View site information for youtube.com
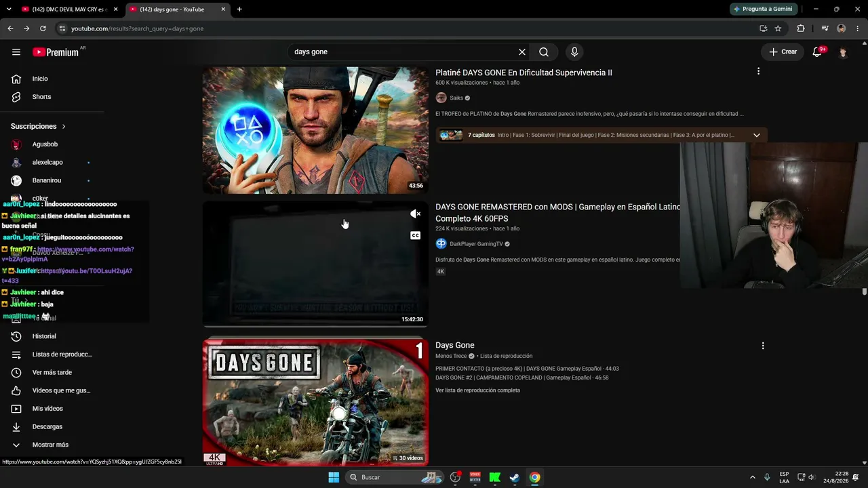 62,28
